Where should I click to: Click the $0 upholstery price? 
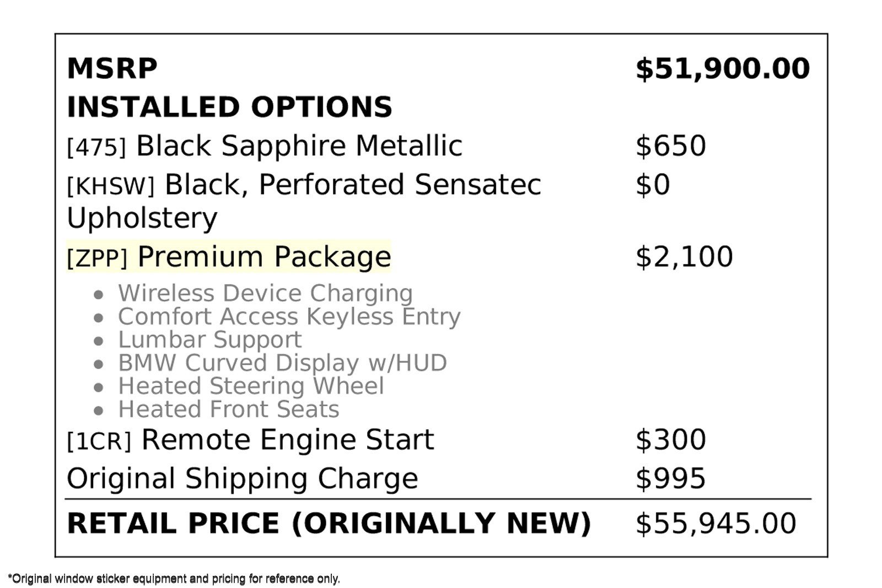(x=653, y=185)
